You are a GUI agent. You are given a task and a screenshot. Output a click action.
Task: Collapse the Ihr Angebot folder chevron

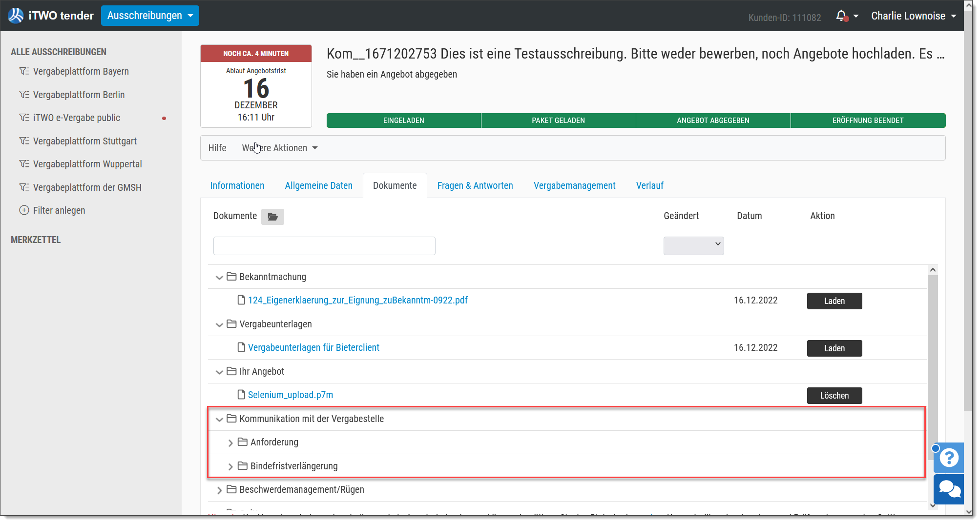pyautogui.click(x=219, y=372)
